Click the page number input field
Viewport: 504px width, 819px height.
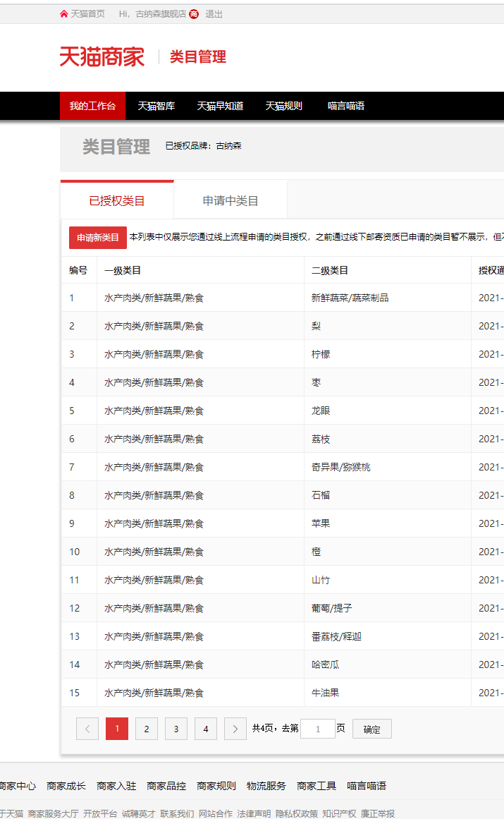pos(318,729)
